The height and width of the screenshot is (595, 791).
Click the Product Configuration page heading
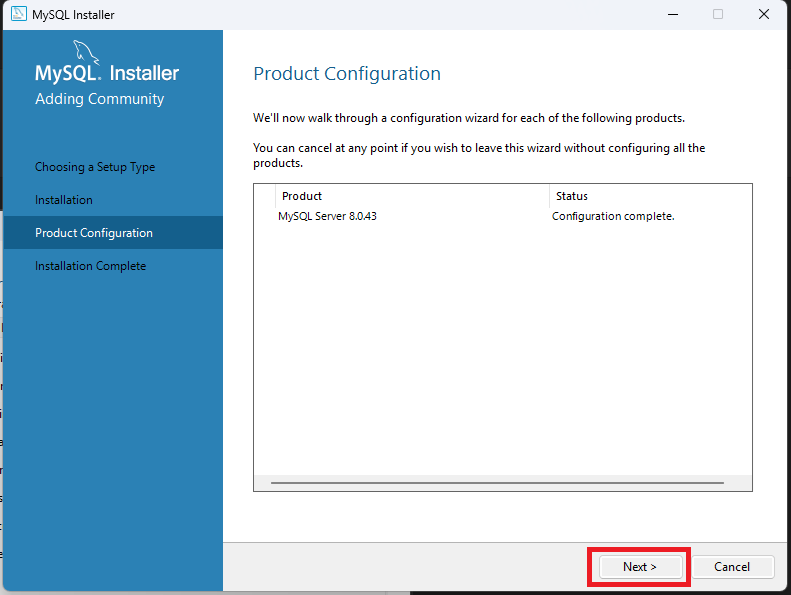pos(347,74)
